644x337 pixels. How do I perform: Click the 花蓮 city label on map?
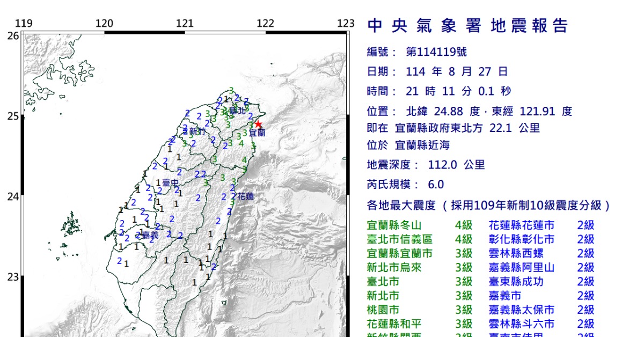pyautogui.click(x=245, y=196)
